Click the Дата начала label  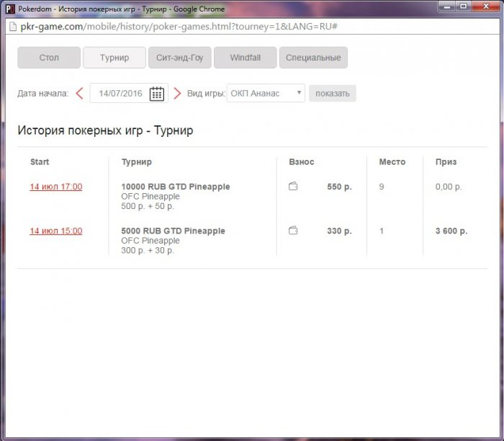point(43,94)
